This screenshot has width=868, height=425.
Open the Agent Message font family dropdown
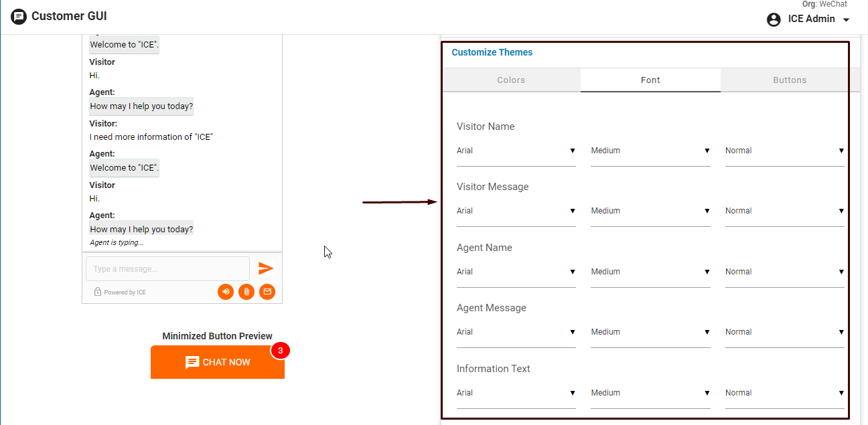pyautogui.click(x=516, y=333)
